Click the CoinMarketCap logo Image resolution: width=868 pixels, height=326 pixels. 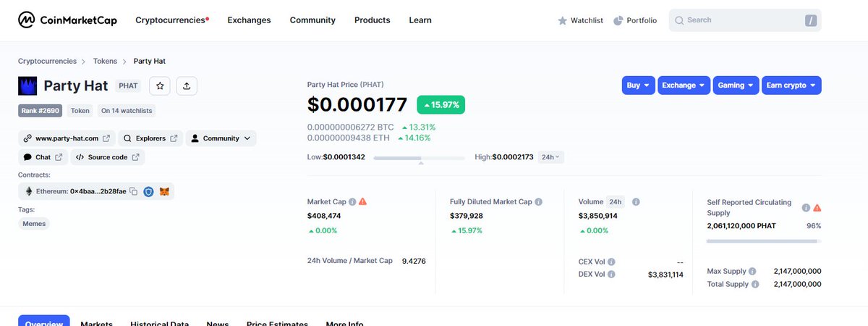(x=67, y=20)
